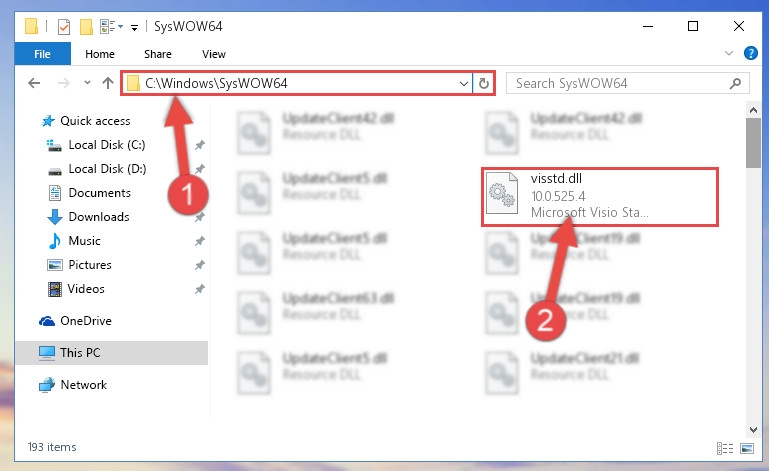
Task: Toggle the pin next to Music
Action: pos(200,241)
